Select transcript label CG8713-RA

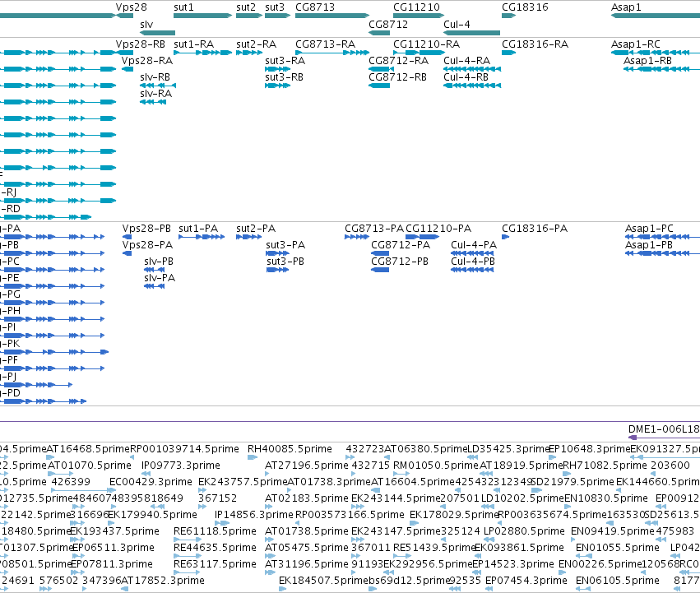pos(326,44)
